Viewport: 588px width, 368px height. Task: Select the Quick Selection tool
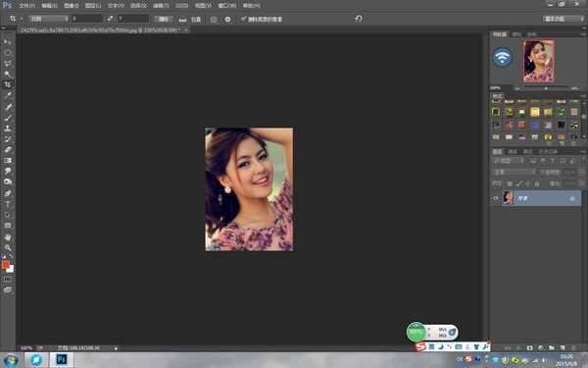click(x=8, y=74)
